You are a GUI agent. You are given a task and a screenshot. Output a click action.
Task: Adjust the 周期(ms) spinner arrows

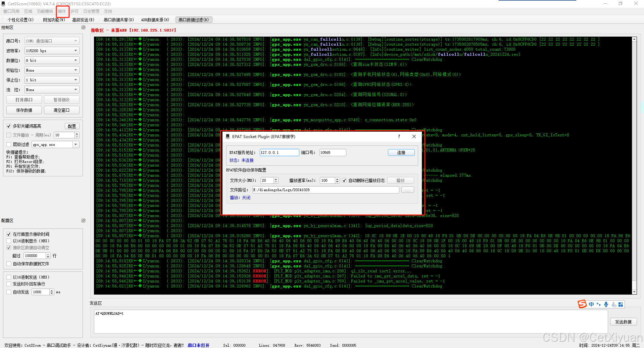tap(77, 135)
